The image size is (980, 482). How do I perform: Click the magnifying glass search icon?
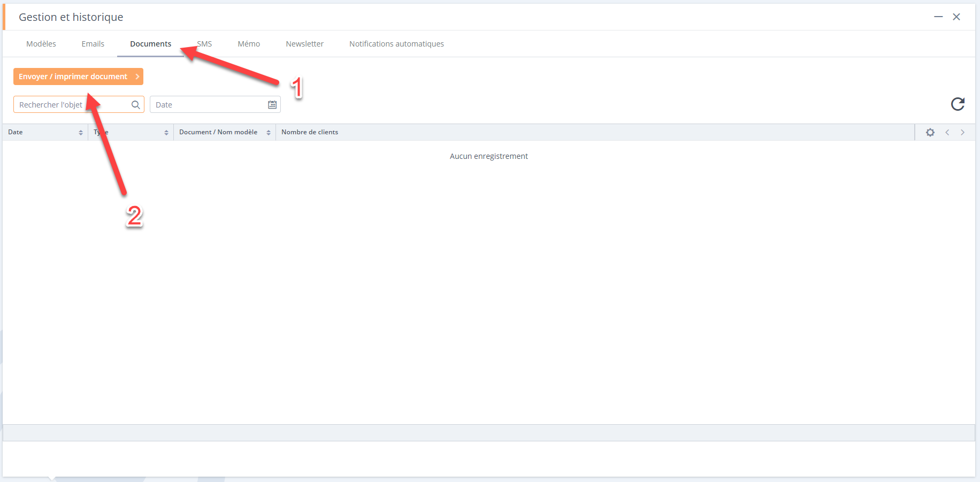136,105
